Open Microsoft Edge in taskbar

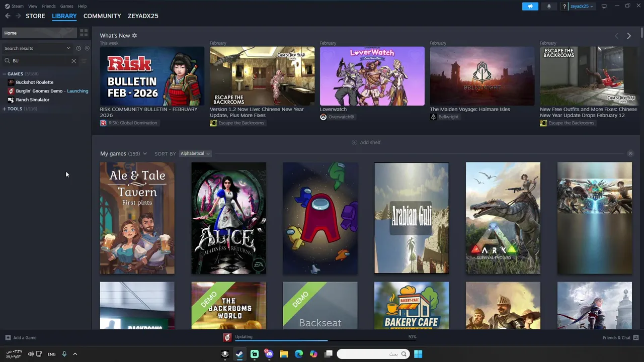(299, 354)
